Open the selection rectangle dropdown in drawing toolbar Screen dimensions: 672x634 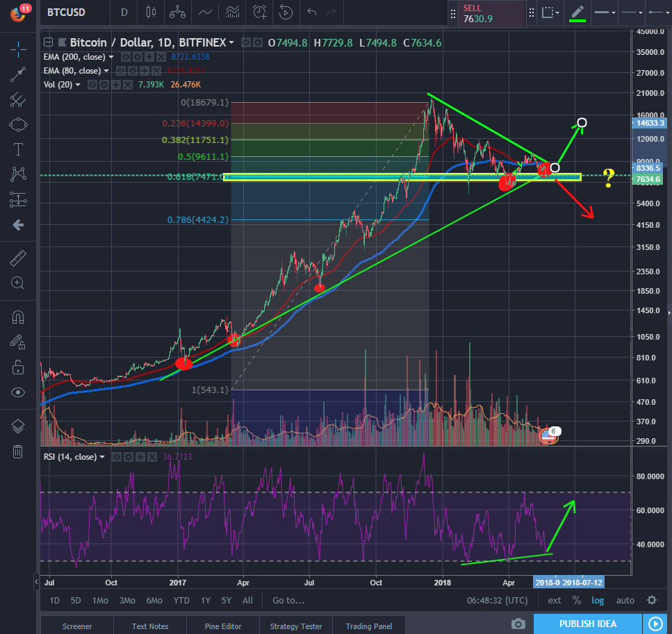point(550,12)
